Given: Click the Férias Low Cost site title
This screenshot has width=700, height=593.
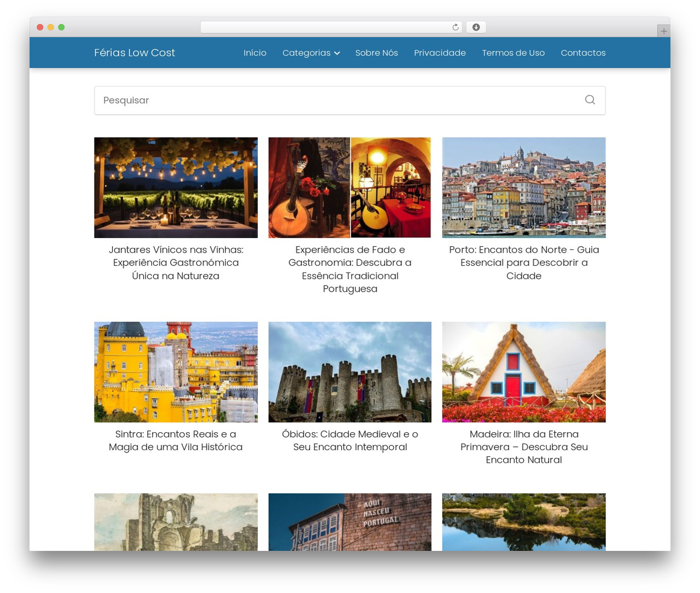Looking at the screenshot, I should [135, 53].
